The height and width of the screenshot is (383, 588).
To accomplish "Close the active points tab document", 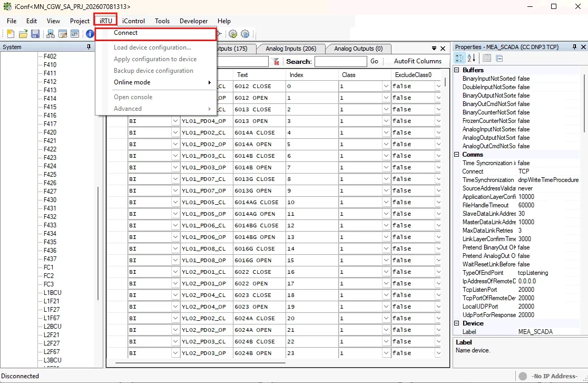I will click(443, 49).
